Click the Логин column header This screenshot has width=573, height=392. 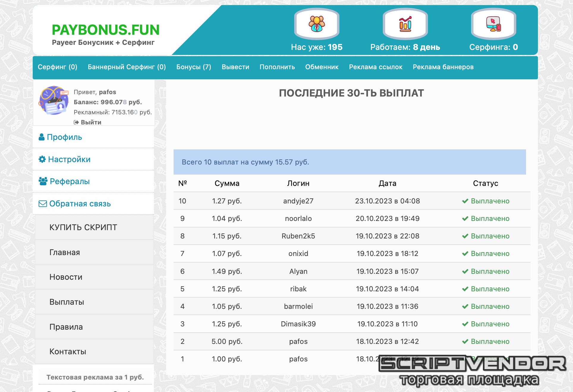coord(298,184)
